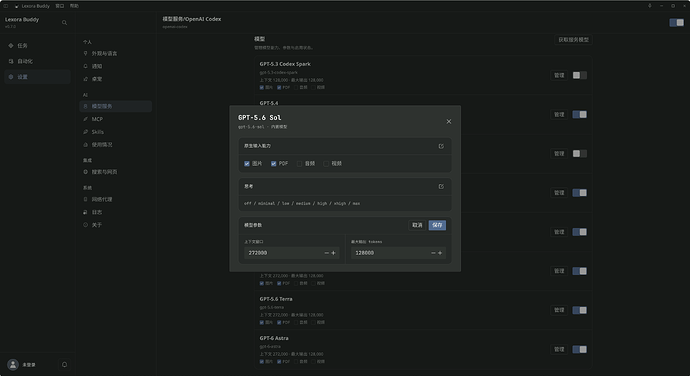The image size is (690, 376).
Task: Click the icon next to MCP
Action: [x=85, y=119]
